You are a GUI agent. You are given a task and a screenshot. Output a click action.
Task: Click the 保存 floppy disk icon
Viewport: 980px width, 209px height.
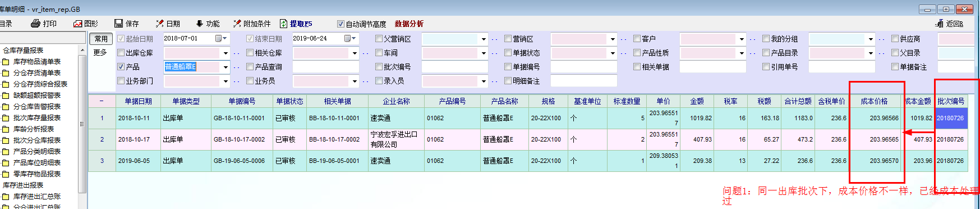pyautogui.click(x=119, y=24)
